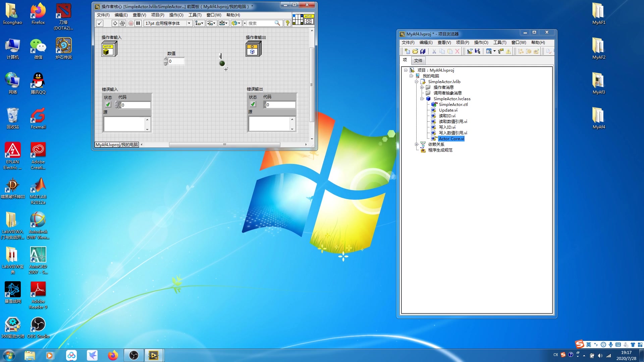Click the Run Continuously button

point(122,23)
